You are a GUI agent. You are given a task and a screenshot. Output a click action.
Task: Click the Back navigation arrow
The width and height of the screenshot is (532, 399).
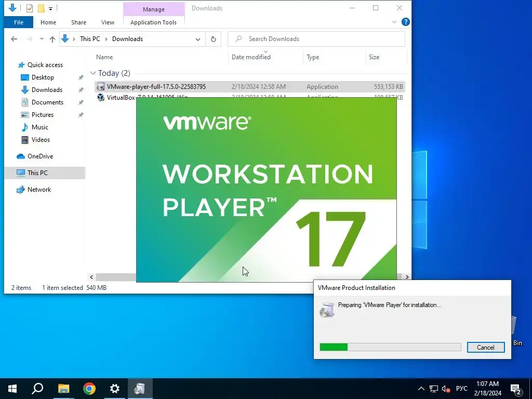[x=14, y=39]
